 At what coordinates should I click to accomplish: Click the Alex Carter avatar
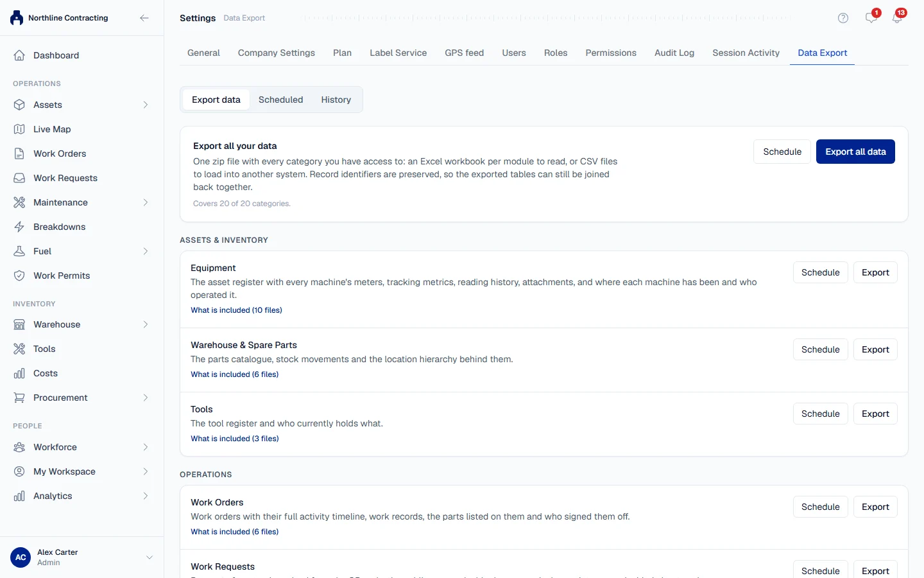(21, 557)
